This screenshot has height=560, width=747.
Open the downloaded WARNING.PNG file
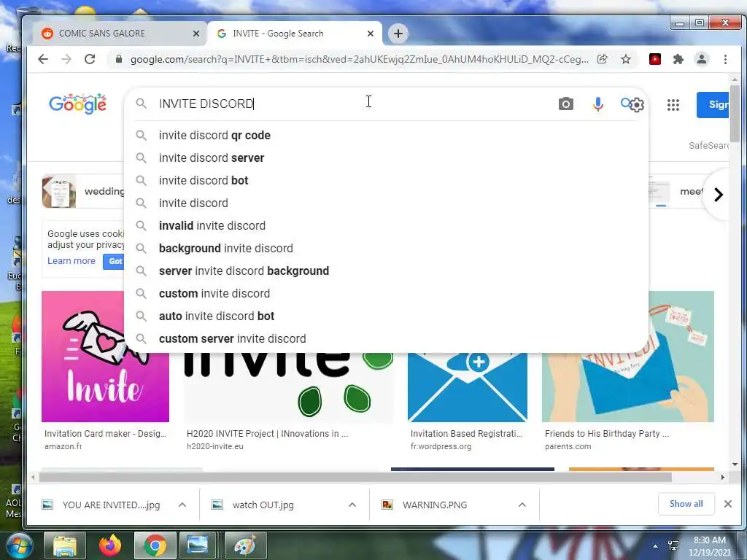coord(434,505)
